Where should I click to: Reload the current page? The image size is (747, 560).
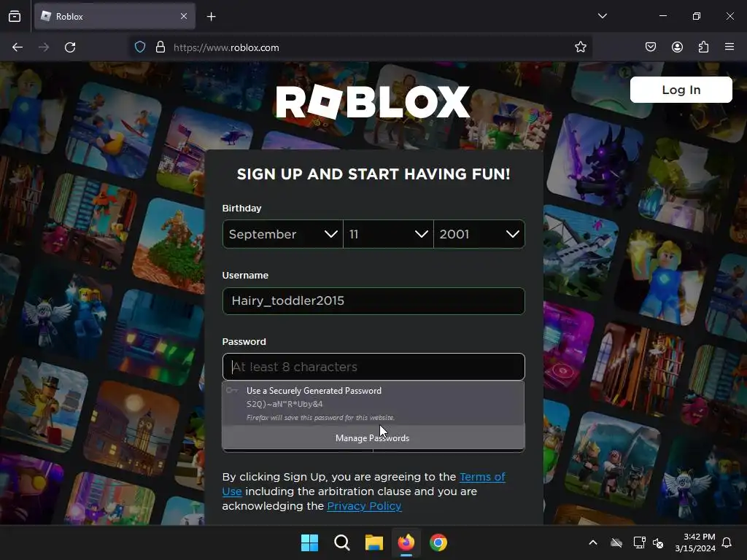(x=70, y=47)
